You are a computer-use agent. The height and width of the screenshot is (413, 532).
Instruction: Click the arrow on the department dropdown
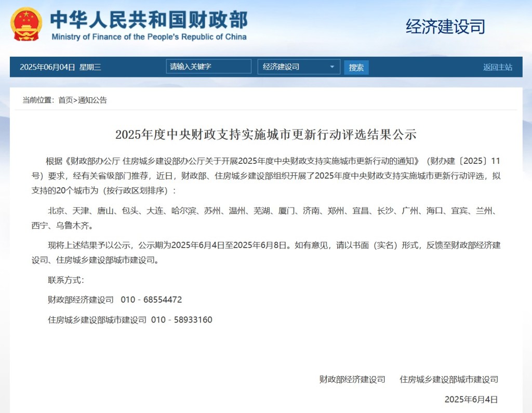tap(332, 67)
